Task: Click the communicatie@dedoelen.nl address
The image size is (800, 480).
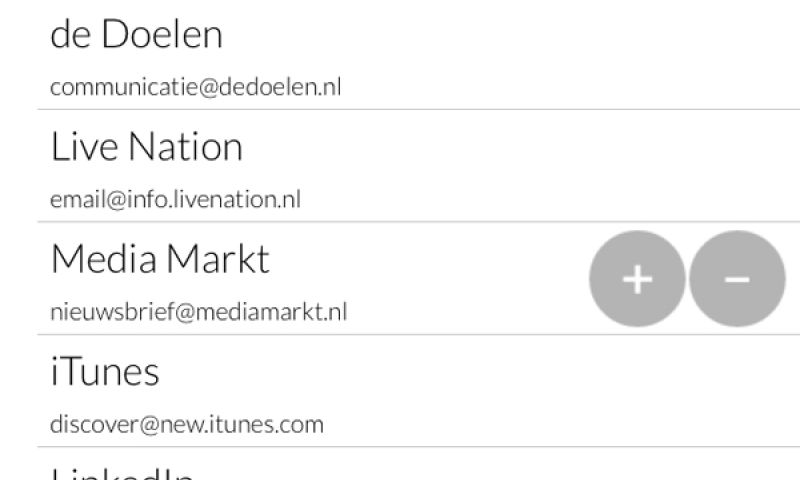Action: (195, 87)
